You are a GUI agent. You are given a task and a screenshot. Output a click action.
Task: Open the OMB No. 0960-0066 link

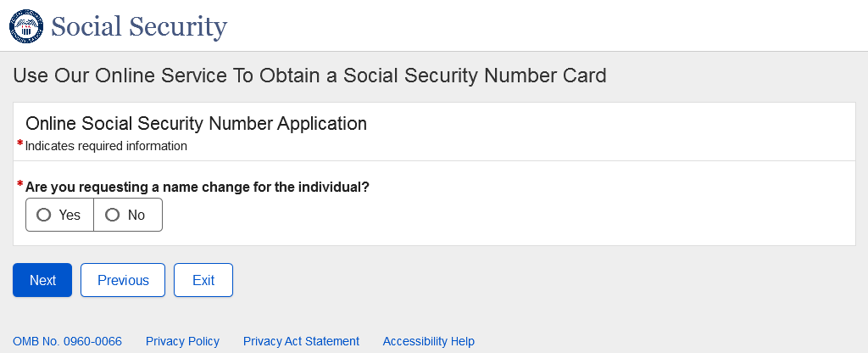[67, 341]
